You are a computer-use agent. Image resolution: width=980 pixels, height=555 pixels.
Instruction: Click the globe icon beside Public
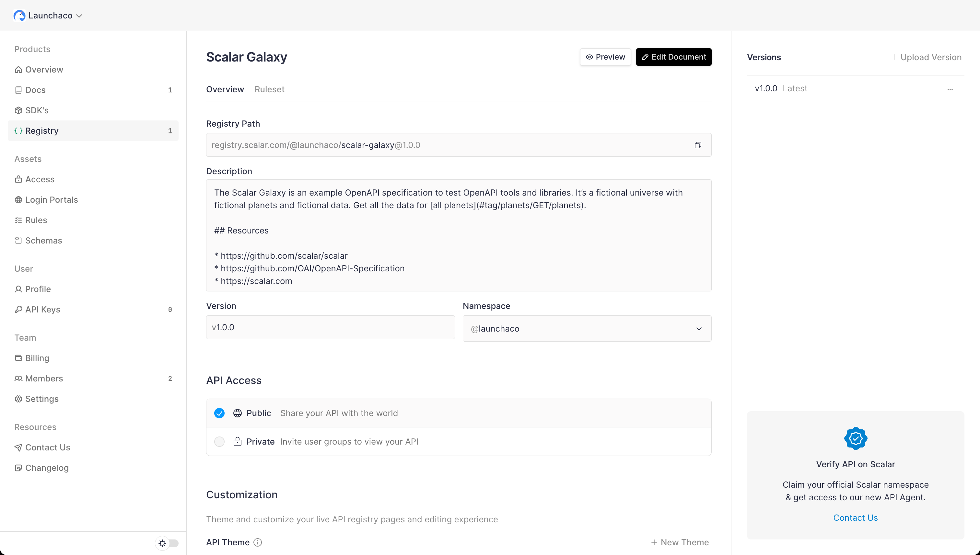[x=237, y=413]
